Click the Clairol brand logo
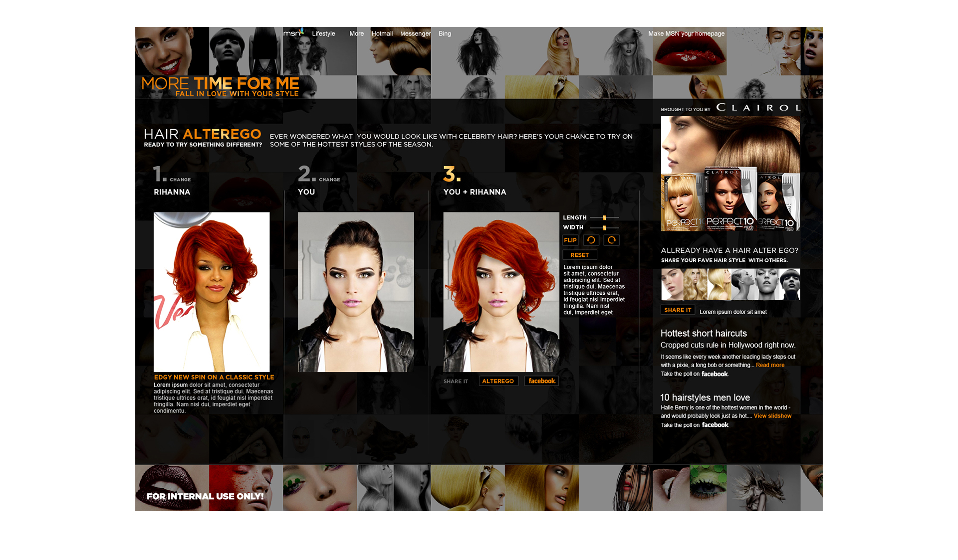Screen dimensions: 958x560 (x=758, y=108)
